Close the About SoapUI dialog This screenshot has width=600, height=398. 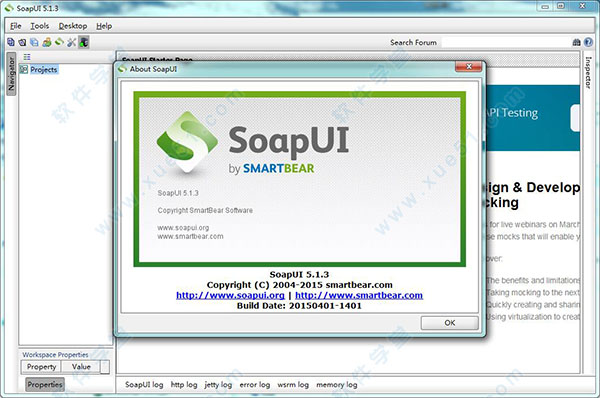[x=469, y=67]
